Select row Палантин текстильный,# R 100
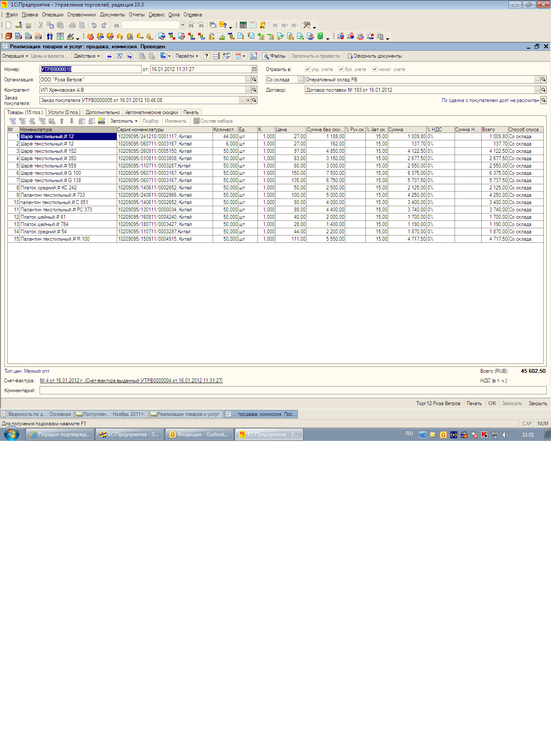 (x=275, y=239)
